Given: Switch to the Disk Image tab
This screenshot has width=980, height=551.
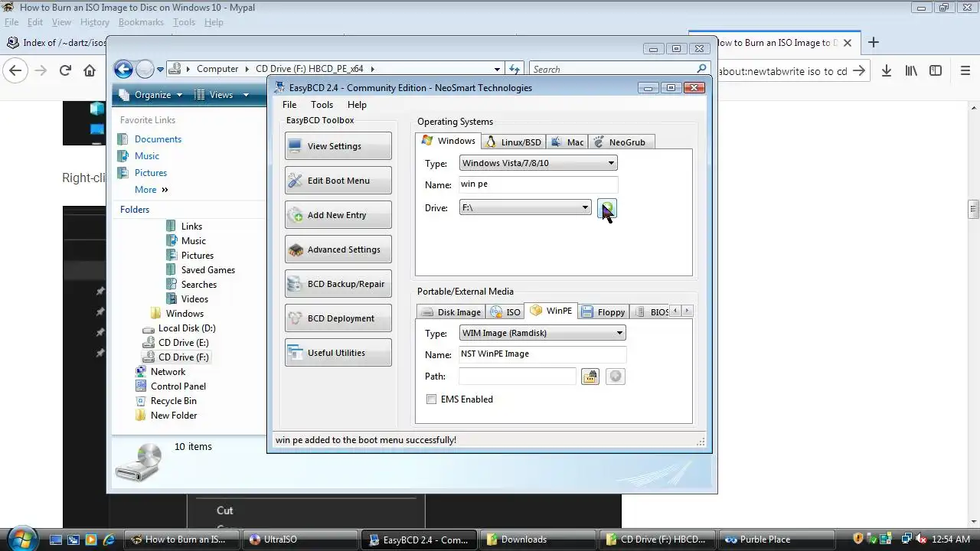Looking at the screenshot, I should [x=452, y=312].
